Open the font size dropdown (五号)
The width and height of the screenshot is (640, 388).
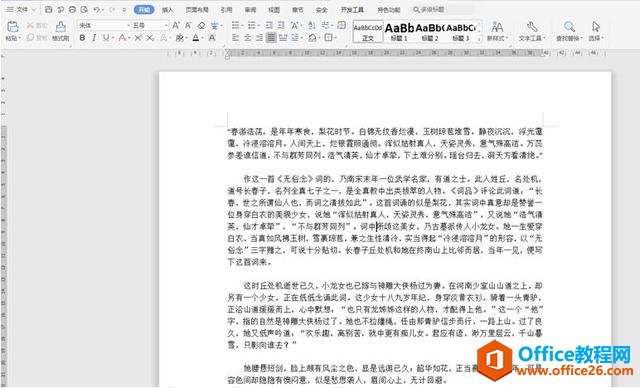point(166,25)
